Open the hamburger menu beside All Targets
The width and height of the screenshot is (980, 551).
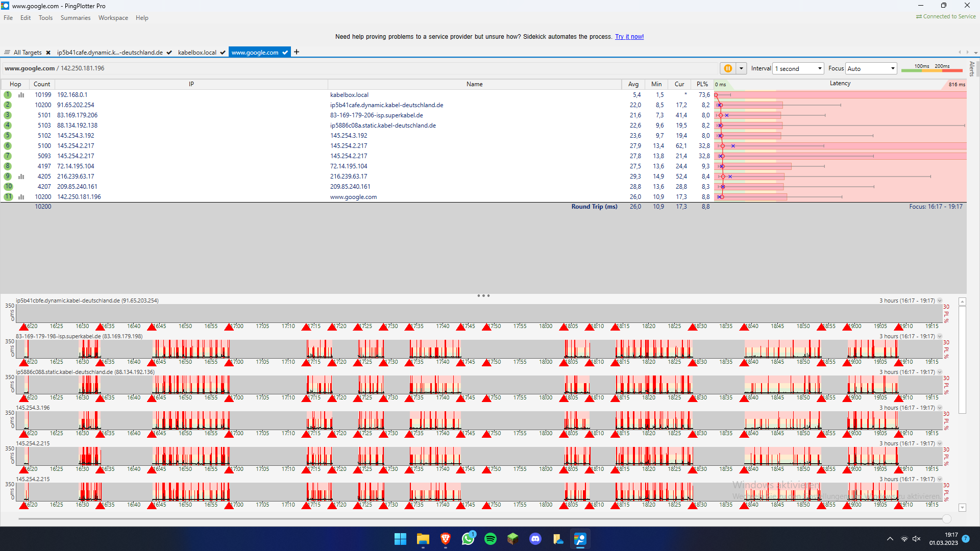[7, 52]
